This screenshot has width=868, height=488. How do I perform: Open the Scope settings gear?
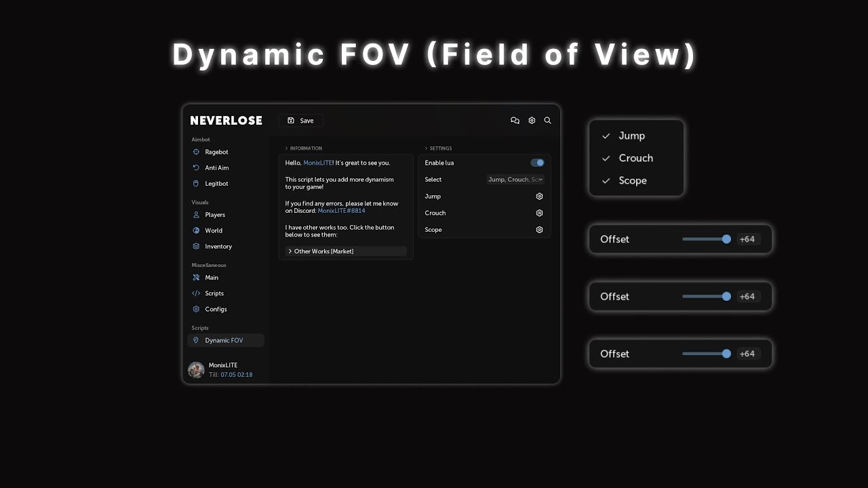coord(539,230)
